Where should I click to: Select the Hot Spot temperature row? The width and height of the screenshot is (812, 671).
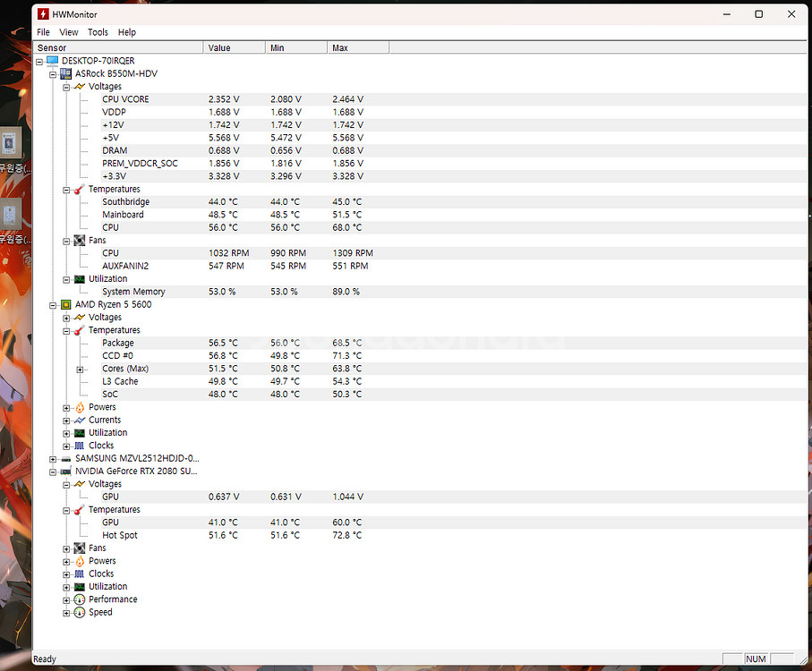(x=454, y=535)
